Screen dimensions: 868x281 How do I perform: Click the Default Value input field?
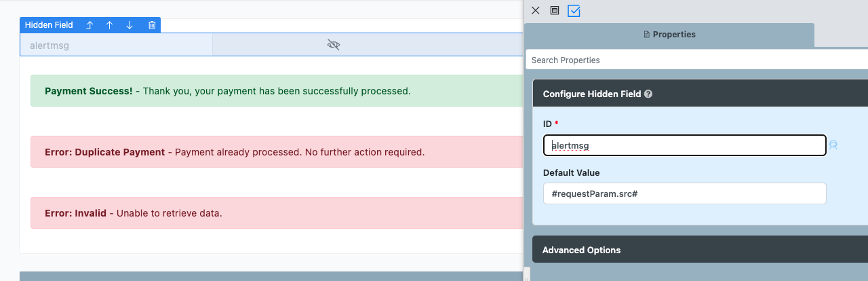(x=684, y=193)
